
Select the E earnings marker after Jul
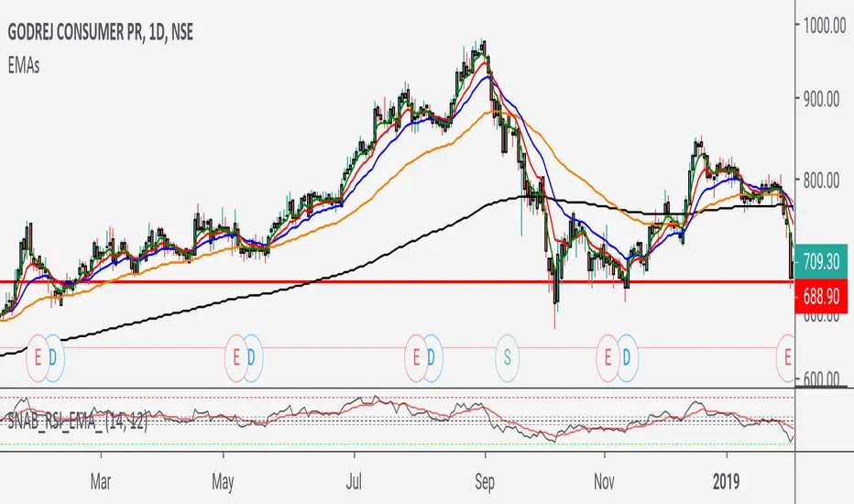[x=416, y=358]
